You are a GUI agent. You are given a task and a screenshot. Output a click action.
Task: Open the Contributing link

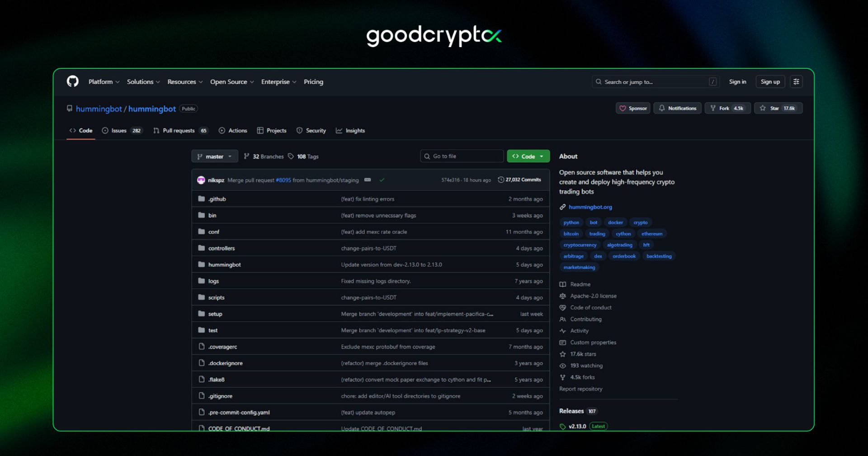(585, 319)
